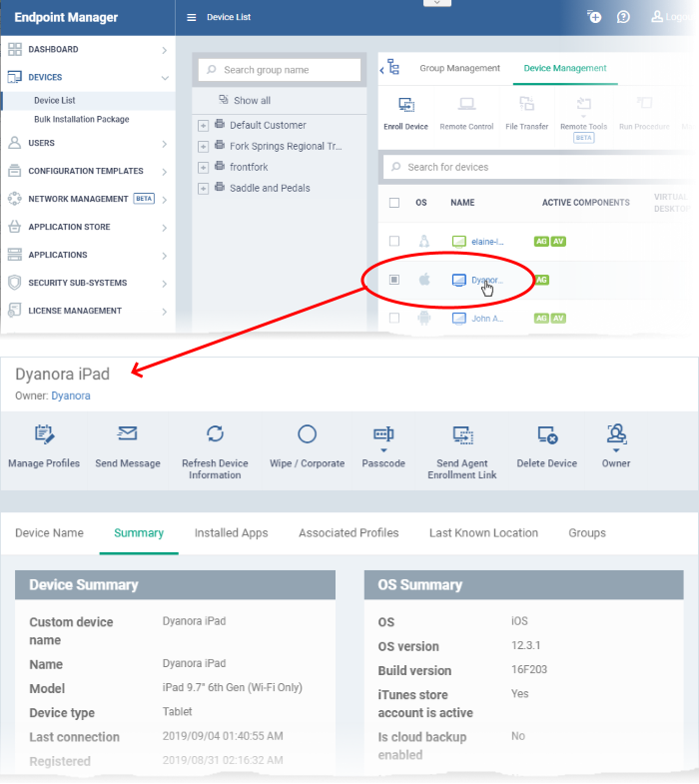Click the File Transfer toolbar icon
The width and height of the screenshot is (699, 784).
pos(526,104)
